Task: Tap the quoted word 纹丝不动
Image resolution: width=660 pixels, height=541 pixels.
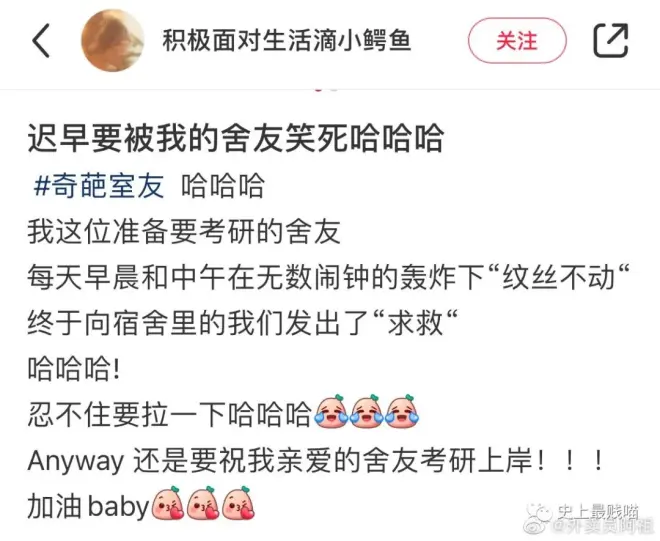Action: [x=559, y=277]
